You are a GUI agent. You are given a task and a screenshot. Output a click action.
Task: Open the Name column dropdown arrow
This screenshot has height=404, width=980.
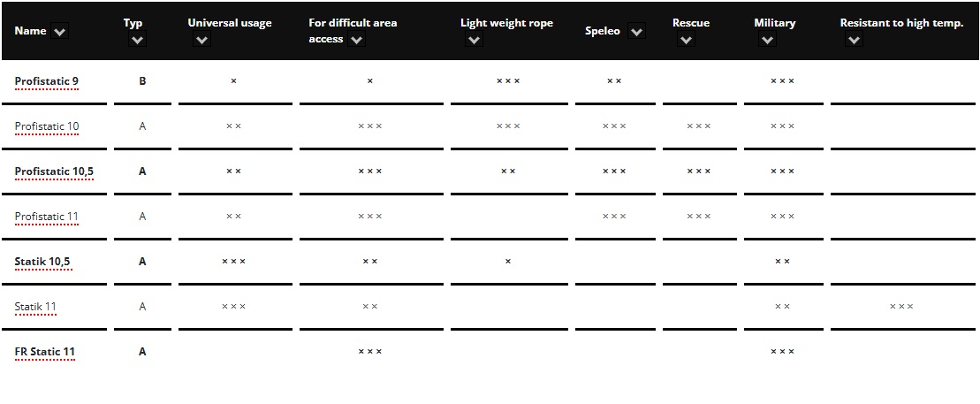point(59,31)
